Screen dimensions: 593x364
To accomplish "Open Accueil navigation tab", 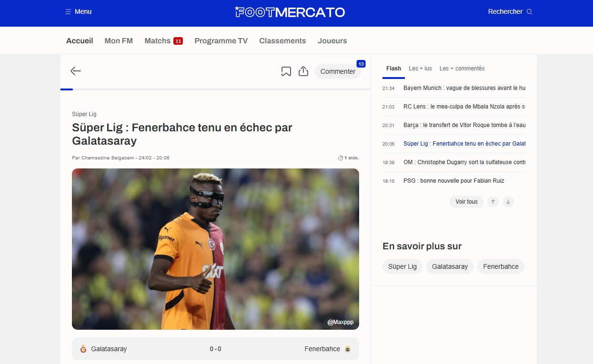I will (x=80, y=41).
